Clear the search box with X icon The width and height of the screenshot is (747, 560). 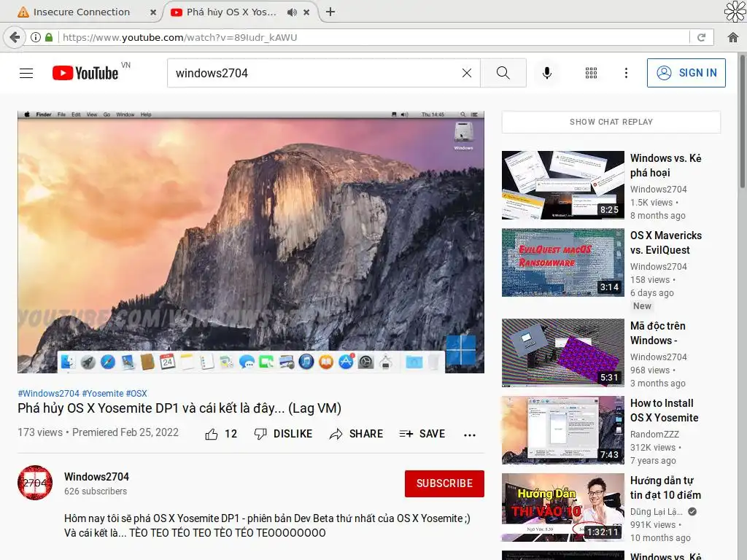tap(467, 73)
